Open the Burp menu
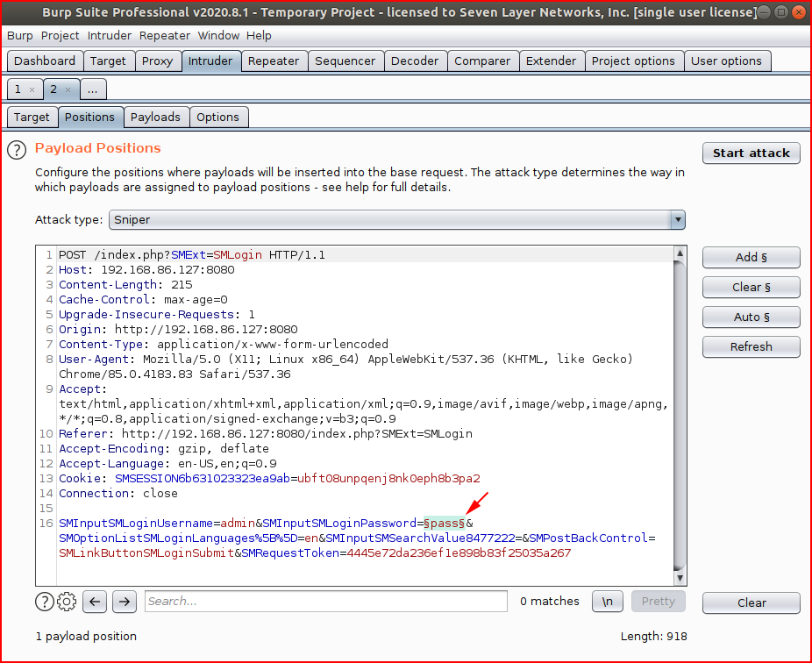Viewport: 812px width, 663px height. [x=20, y=36]
